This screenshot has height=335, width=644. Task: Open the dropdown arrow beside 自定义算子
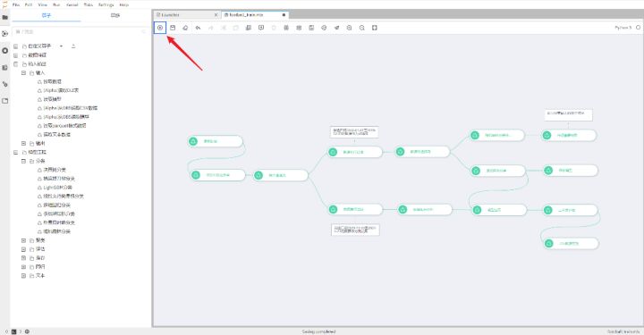tap(61, 46)
